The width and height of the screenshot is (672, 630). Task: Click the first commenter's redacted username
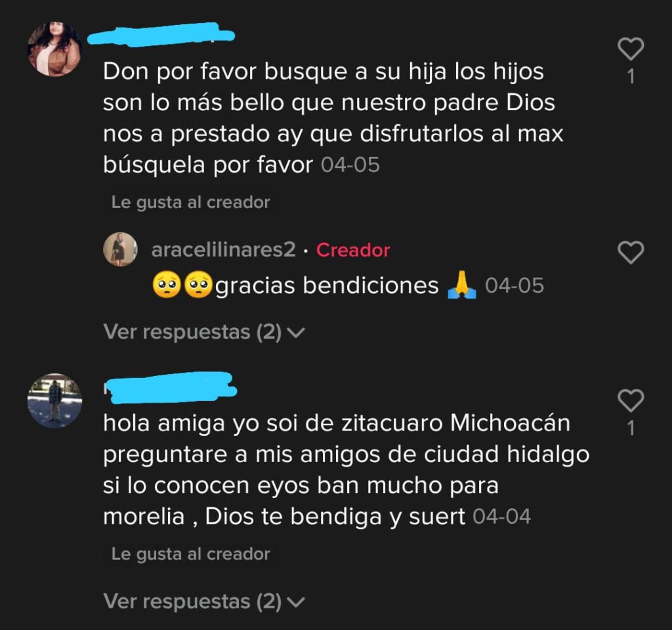pyautogui.click(x=161, y=34)
